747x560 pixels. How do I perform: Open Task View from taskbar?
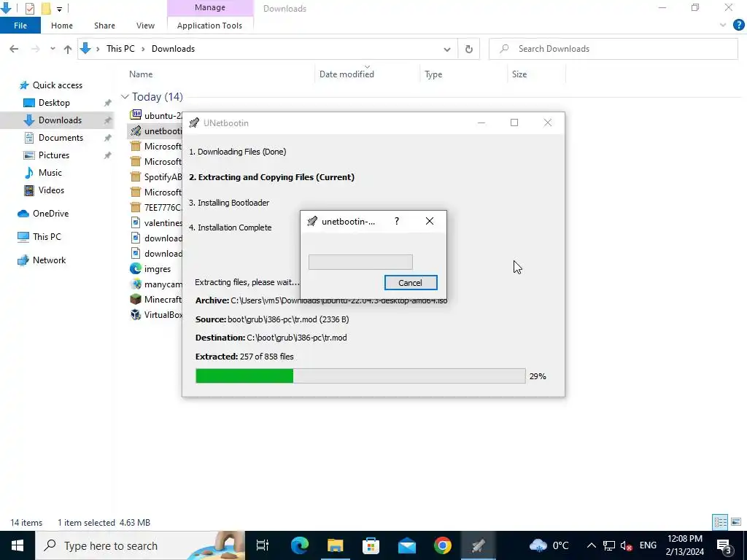(263, 545)
